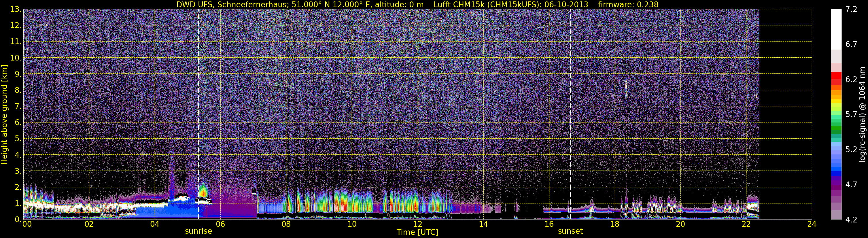Select the white sunrise dashed marker line
Image resolution: width=868 pixels, height=238 pixels.
point(198,114)
